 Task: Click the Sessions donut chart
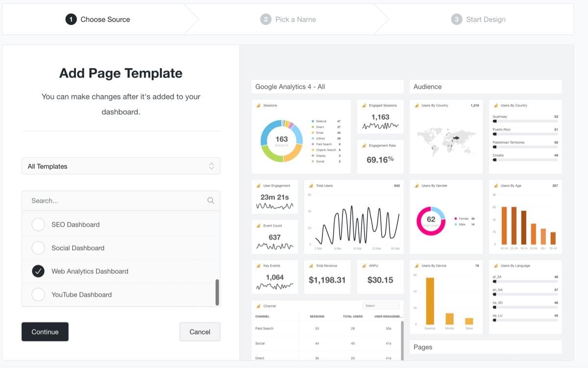(x=281, y=140)
